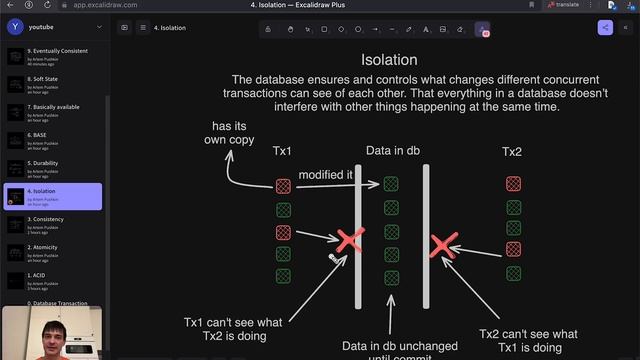Click the Y workspace avatar
Viewport: 640px width, 360px height.
(15, 27)
